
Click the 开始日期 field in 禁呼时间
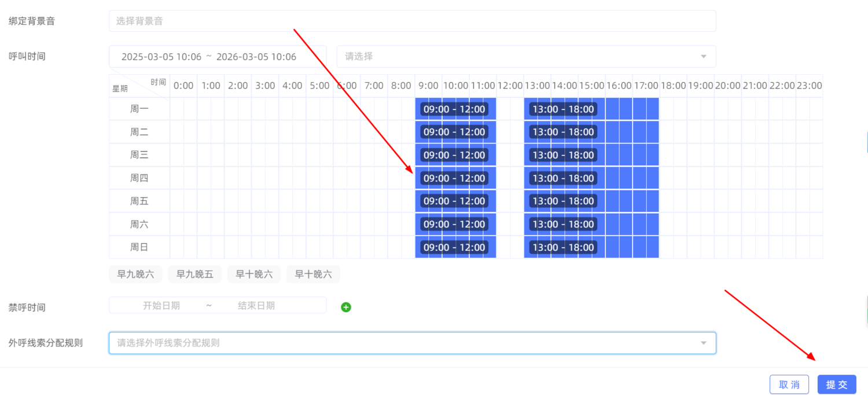click(x=161, y=306)
